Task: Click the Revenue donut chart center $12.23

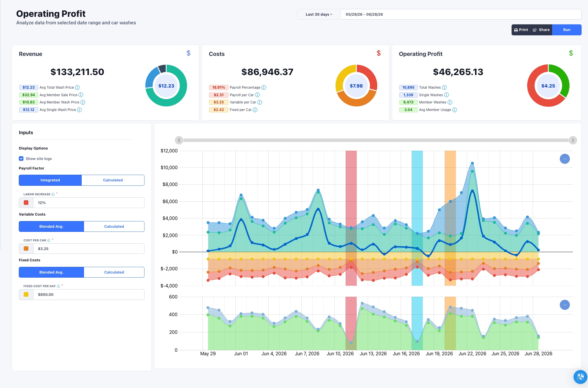Action: pyautogui.click(x=166, y=86)
